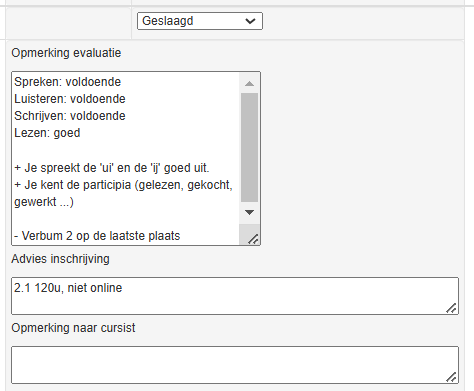Click the Advies inschrijving label
Screen dimensions: 474x391
coord(60,259)
